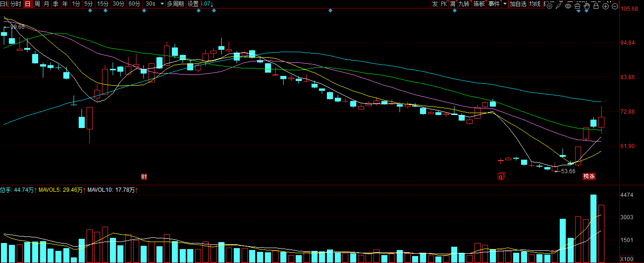Click the red q marker icon
Screen dimensions: 644x263
coord(501,176)
